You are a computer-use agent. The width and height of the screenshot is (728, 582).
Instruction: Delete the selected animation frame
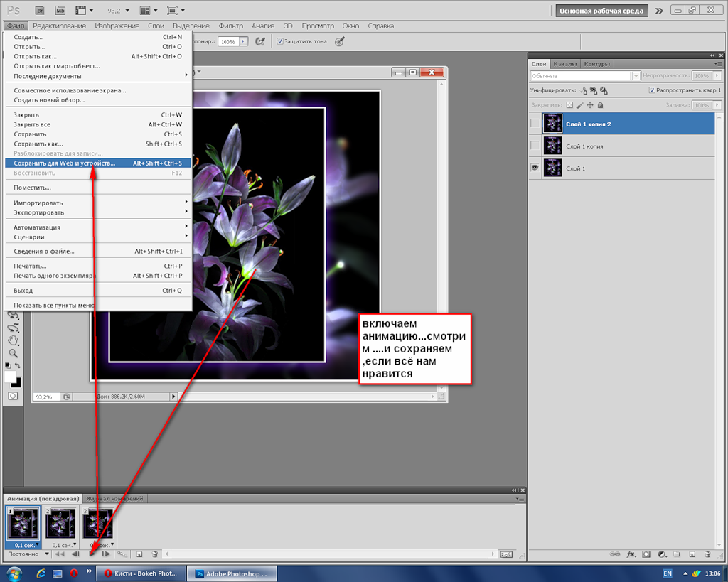(154, 554)
